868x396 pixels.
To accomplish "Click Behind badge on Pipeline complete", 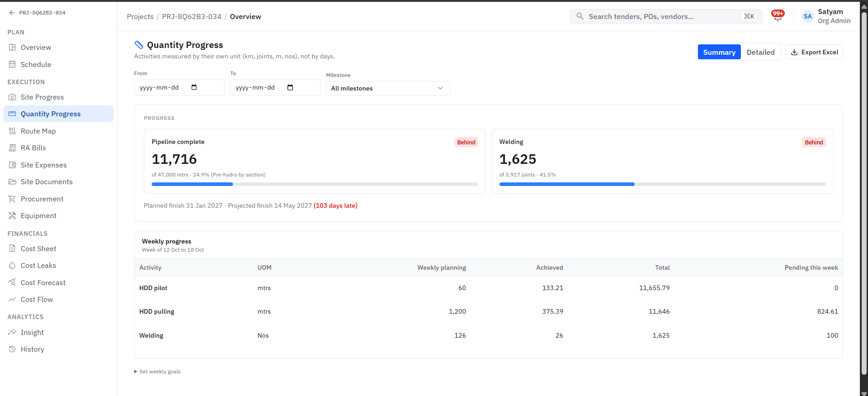I will [x=466, y=142].
